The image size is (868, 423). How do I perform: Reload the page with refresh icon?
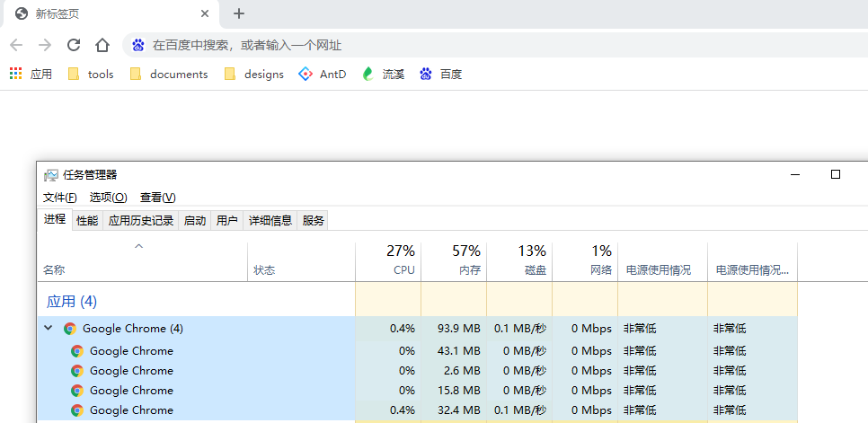(x=74, y=45)
